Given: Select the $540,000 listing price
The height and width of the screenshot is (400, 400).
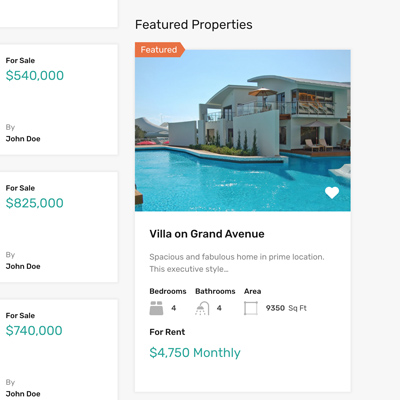Looking at the screenshot, I should (x=35, y=76).
